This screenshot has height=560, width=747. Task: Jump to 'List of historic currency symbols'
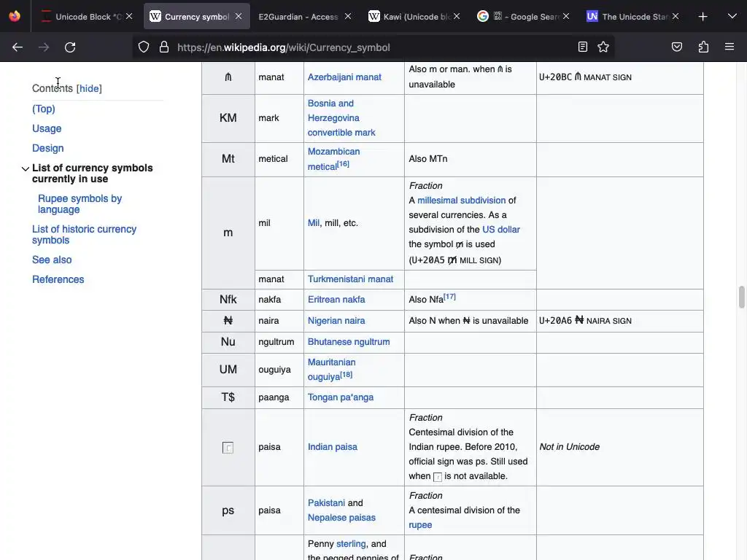(x=84, y=235)
